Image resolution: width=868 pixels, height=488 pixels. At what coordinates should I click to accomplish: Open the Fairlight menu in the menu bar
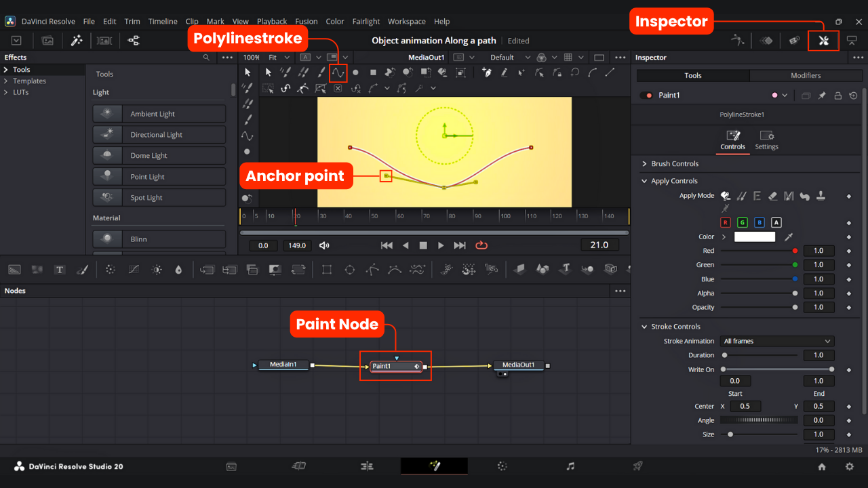[366, 21]
